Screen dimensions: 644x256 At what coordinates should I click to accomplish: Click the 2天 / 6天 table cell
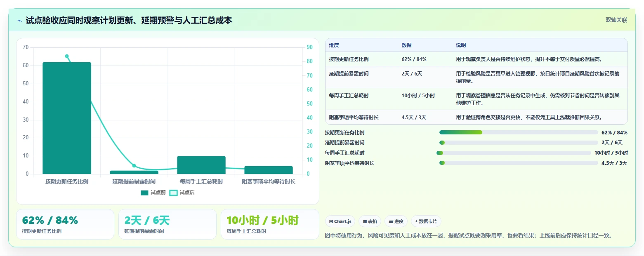(x=412, y=74)
